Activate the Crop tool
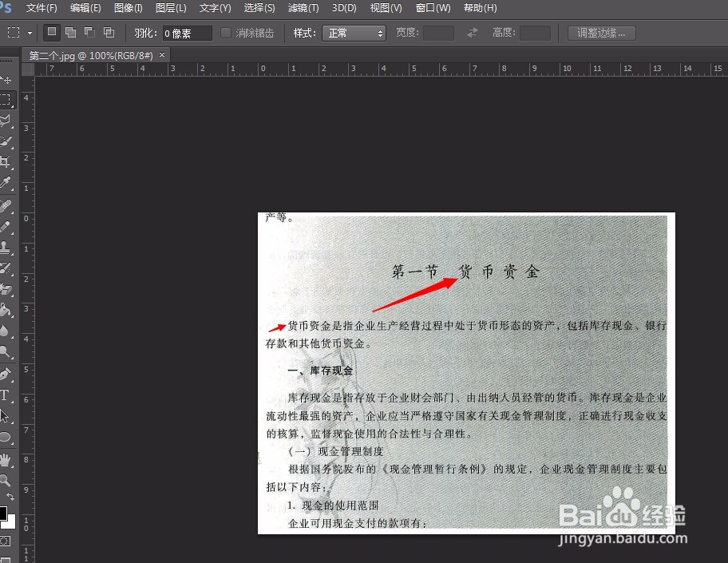Image resolution: width=728 pixels, height=563 pixels. coord(8,161)
